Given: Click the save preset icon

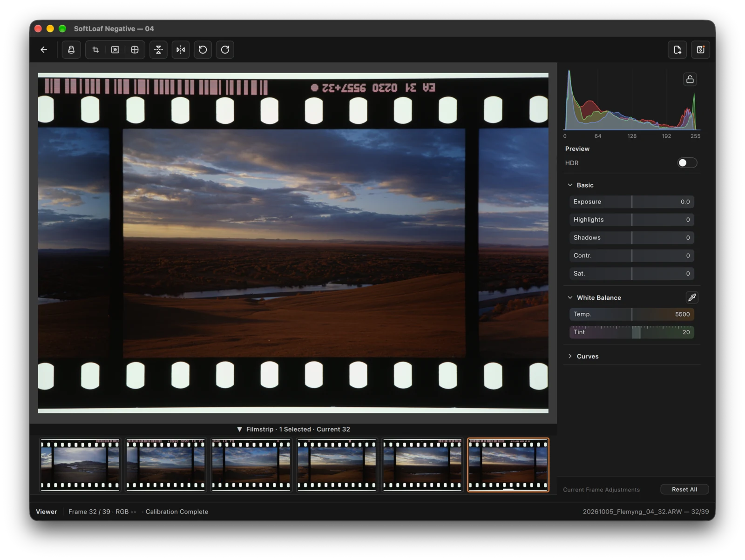Looking at the screenshot, I should pos(700,50).
